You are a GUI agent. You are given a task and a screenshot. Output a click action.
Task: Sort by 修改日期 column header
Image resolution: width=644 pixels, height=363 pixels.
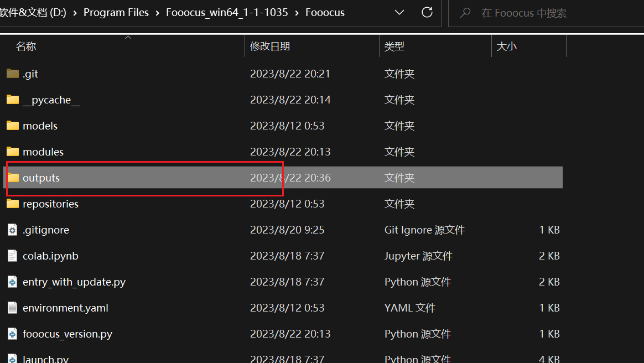tap(270, 46)
